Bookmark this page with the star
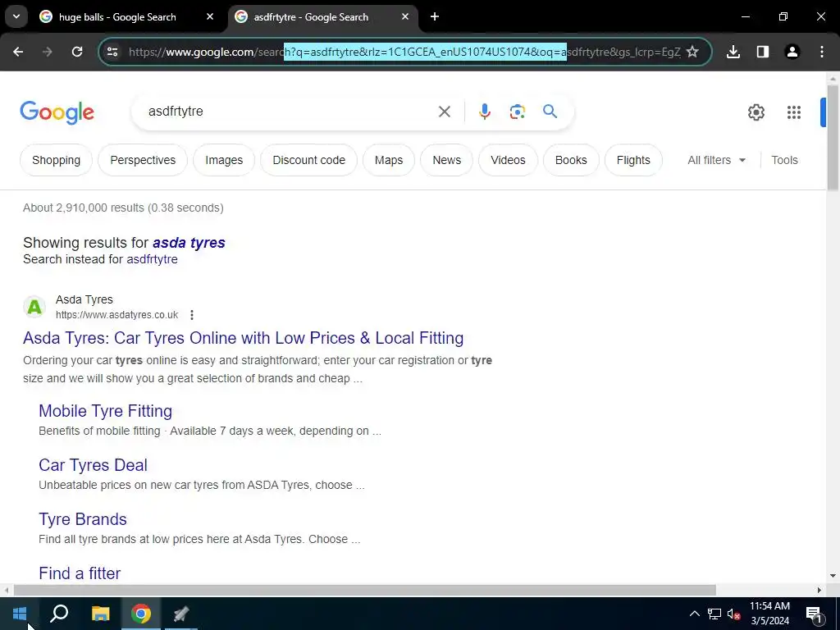 [692, 52]
